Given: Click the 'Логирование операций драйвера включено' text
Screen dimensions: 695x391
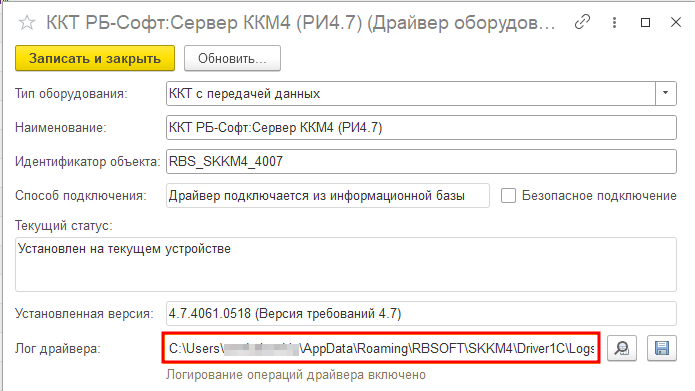Looking at the screenshot, I should (x=296, y=375).
